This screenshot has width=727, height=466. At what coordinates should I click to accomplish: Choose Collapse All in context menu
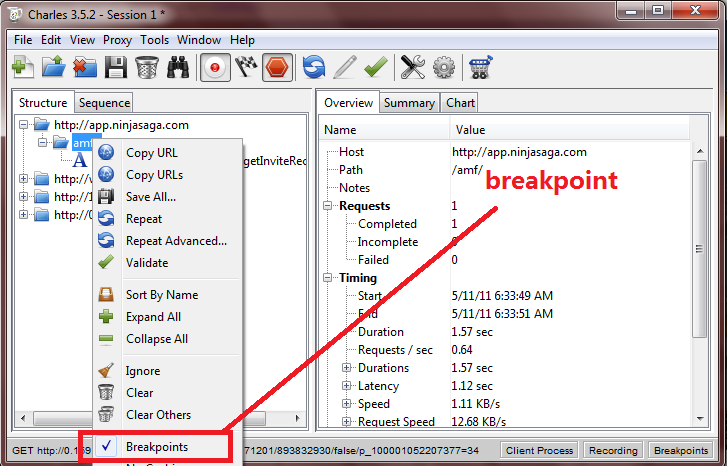click(x=167, y=339)
